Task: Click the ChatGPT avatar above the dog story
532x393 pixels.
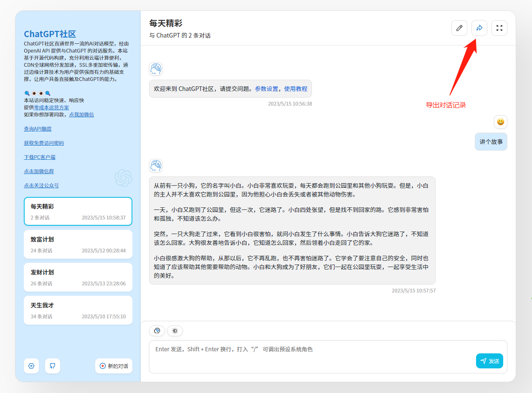Action: [156, 166]
